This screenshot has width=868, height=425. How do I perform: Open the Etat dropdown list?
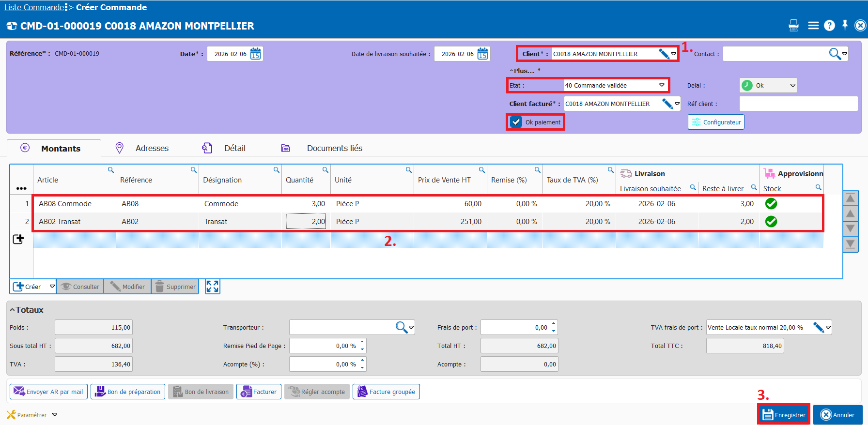tap(662, 85)
